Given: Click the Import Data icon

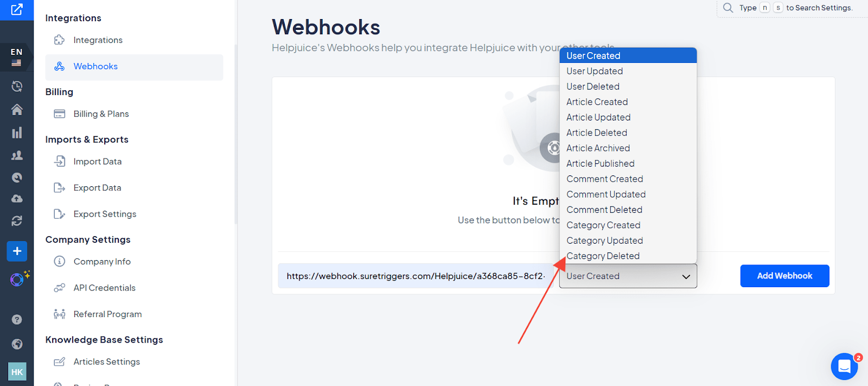Looking at the screenshot, I should pos(60,161).
